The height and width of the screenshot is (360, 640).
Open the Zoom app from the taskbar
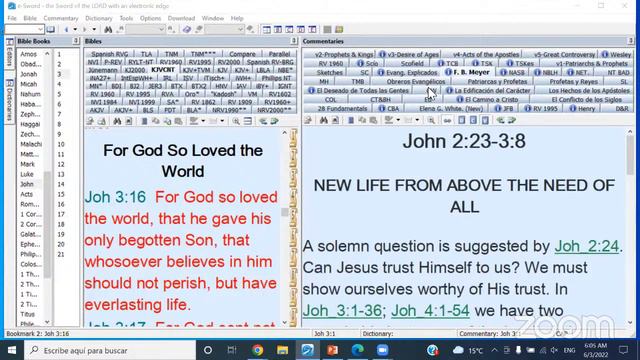pos(382,350)
